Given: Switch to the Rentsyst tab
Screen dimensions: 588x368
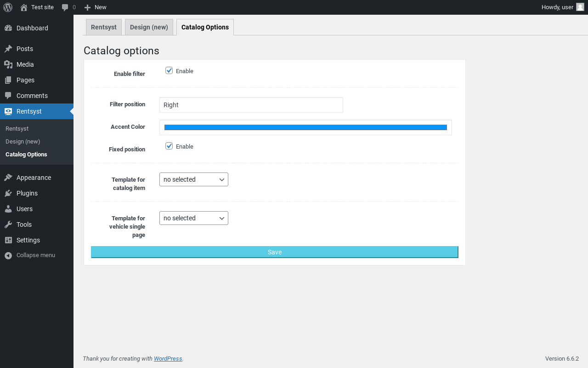Looking at the screenshot, I should point(104,27).
